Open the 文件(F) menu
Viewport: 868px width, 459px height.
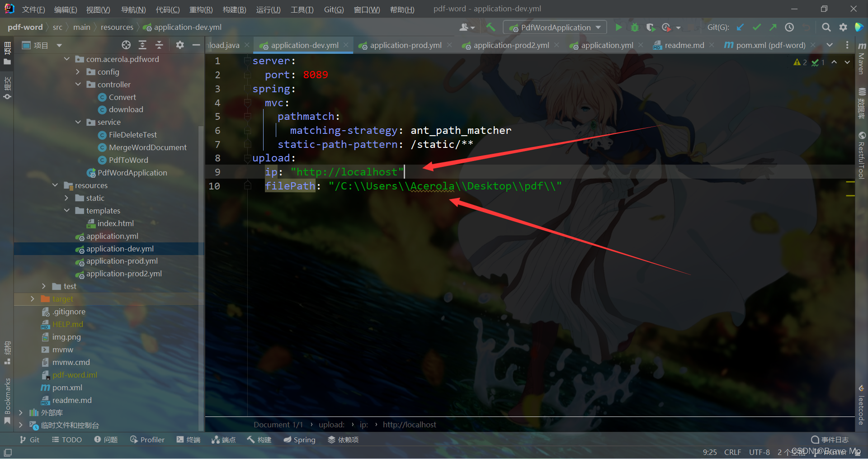[33, 9]
